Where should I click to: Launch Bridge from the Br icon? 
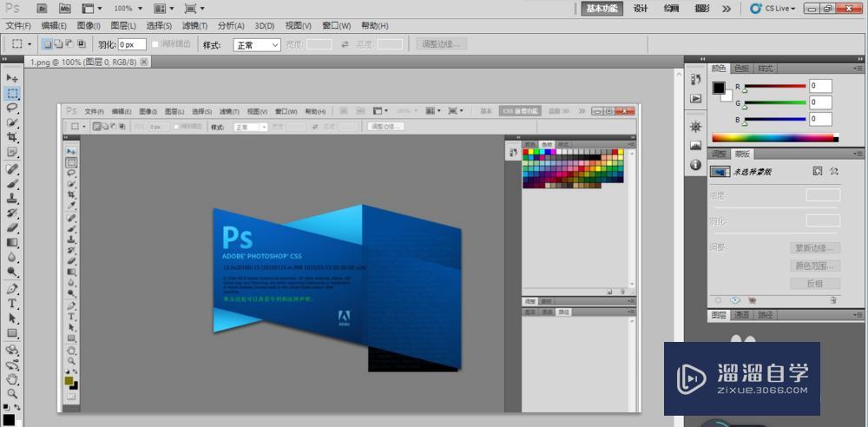click(x=42, y=9)
